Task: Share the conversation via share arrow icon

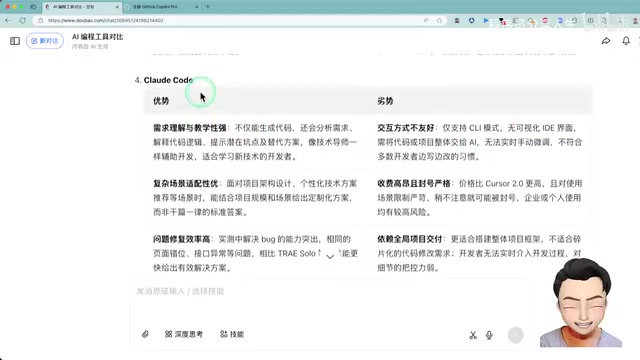Action: tap(606, 41)
